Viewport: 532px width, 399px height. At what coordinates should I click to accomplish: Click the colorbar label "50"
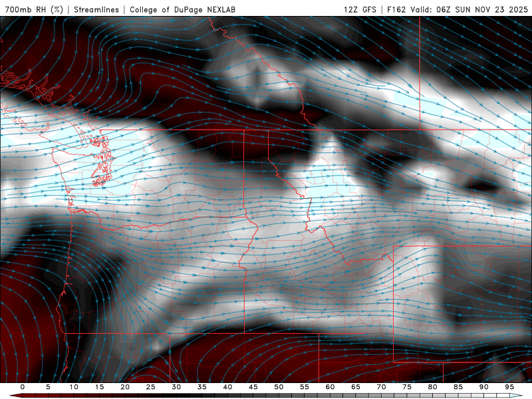[279, 387]
